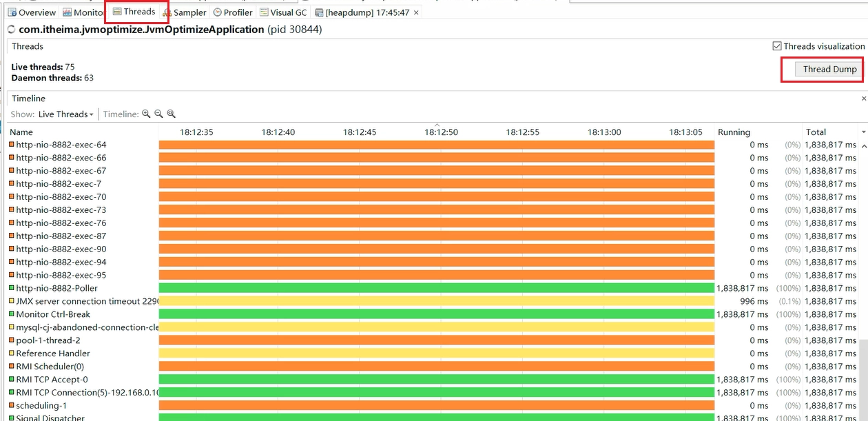Click the Visual GC tab icon
868x421 pixels.
click(x=265, y=12)
